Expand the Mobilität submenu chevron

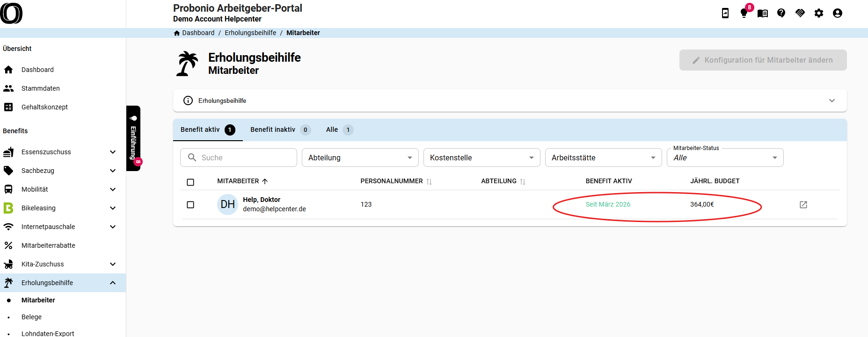[x=113, y=189]
